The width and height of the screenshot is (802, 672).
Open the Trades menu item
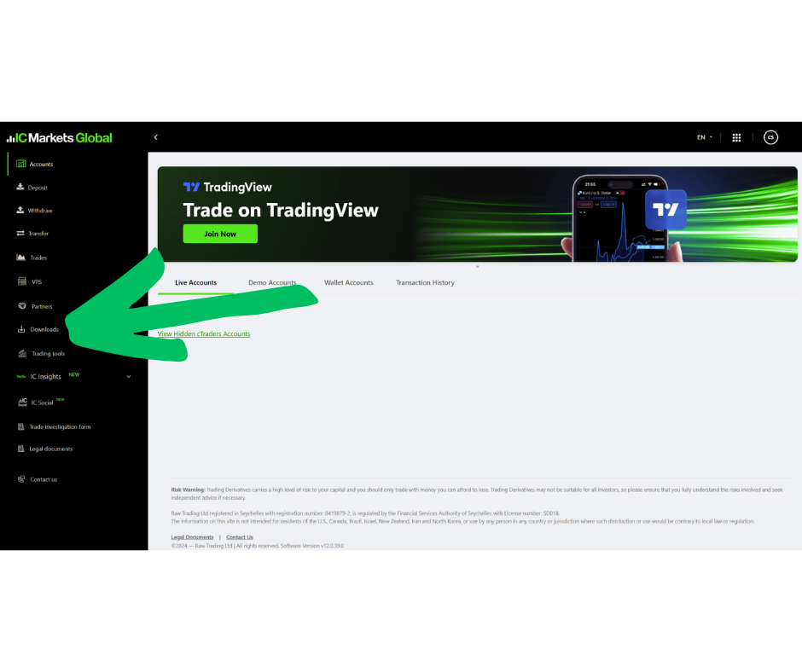38,258
